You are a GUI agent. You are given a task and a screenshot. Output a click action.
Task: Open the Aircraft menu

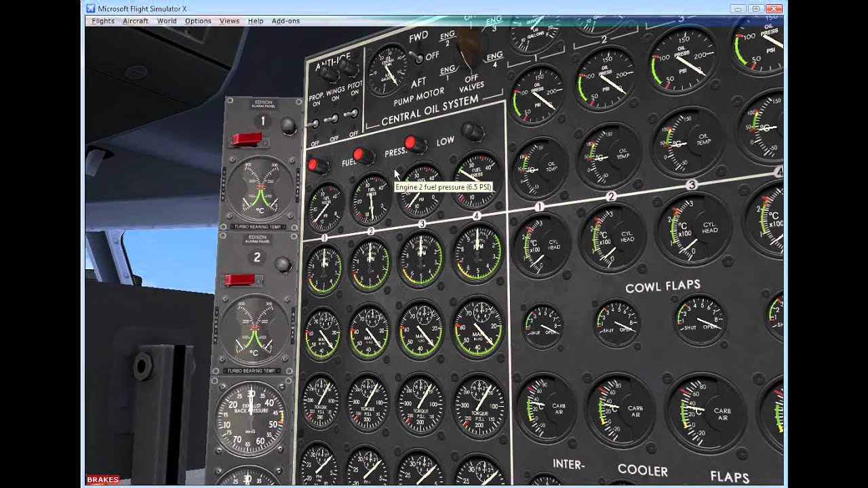(136, 21)
